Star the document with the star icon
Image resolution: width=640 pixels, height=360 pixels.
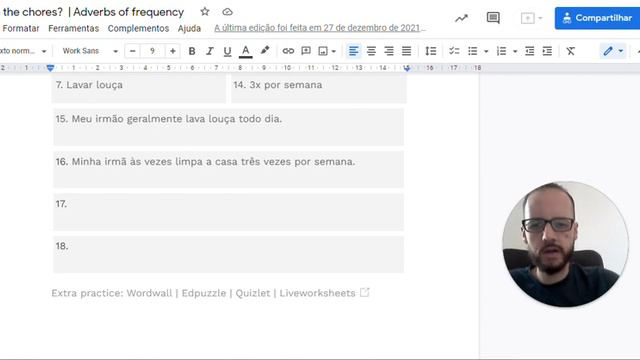point(205,12)
